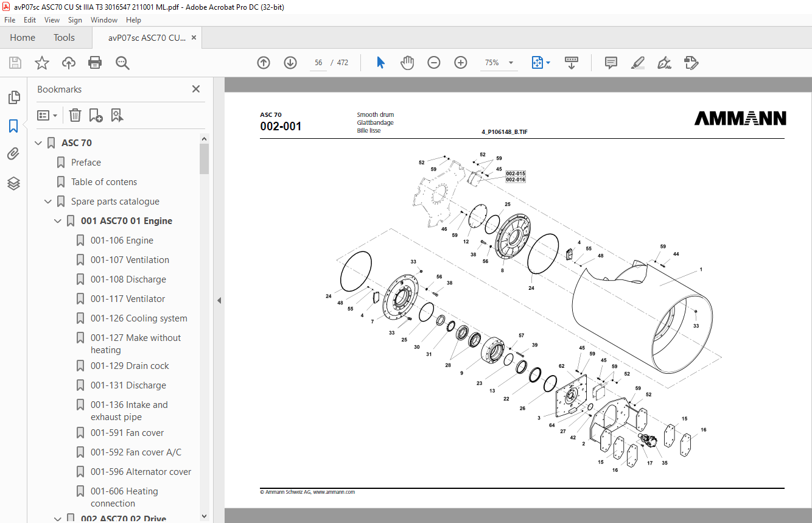Open the 001-129 Drain cock bookmark

coord(130,366)
